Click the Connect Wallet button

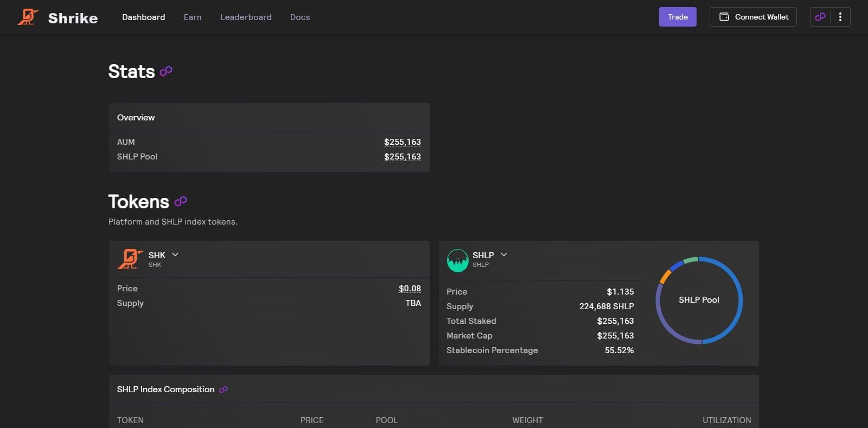[x=753, y=17]
